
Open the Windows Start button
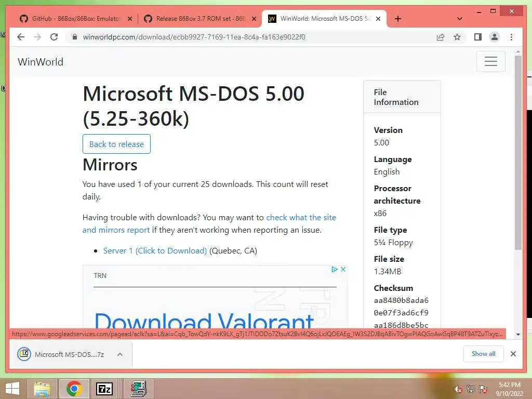point(12,389)
